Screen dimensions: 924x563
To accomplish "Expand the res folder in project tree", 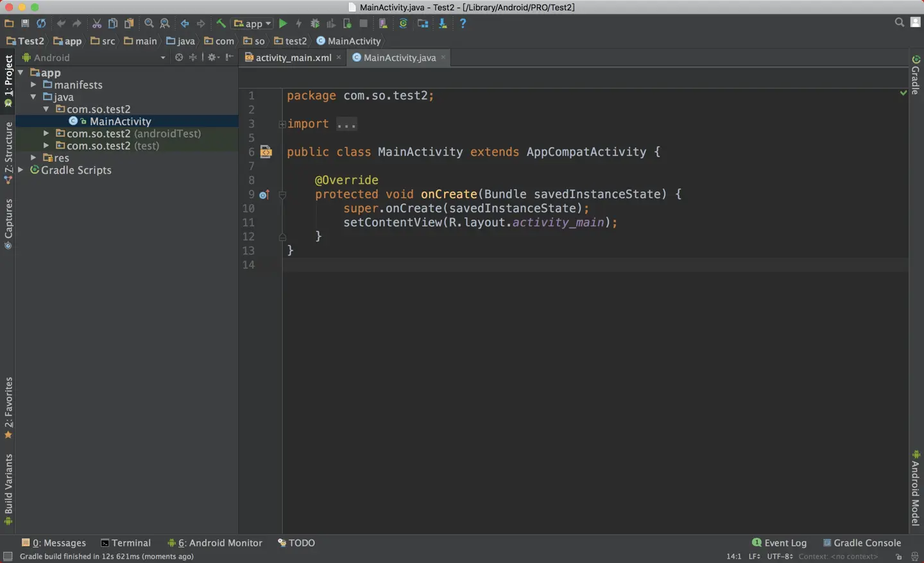I will [33, 158].
